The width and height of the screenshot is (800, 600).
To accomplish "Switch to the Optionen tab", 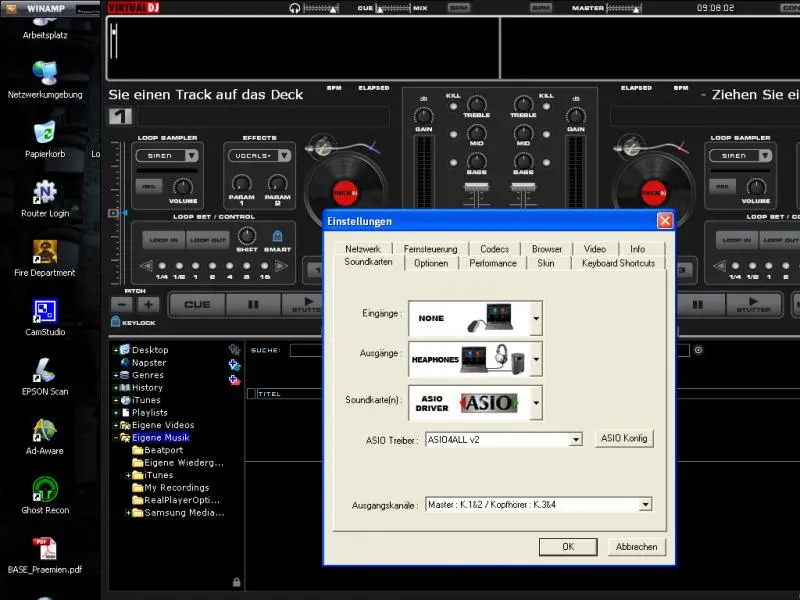I will [x=431, y=263].
